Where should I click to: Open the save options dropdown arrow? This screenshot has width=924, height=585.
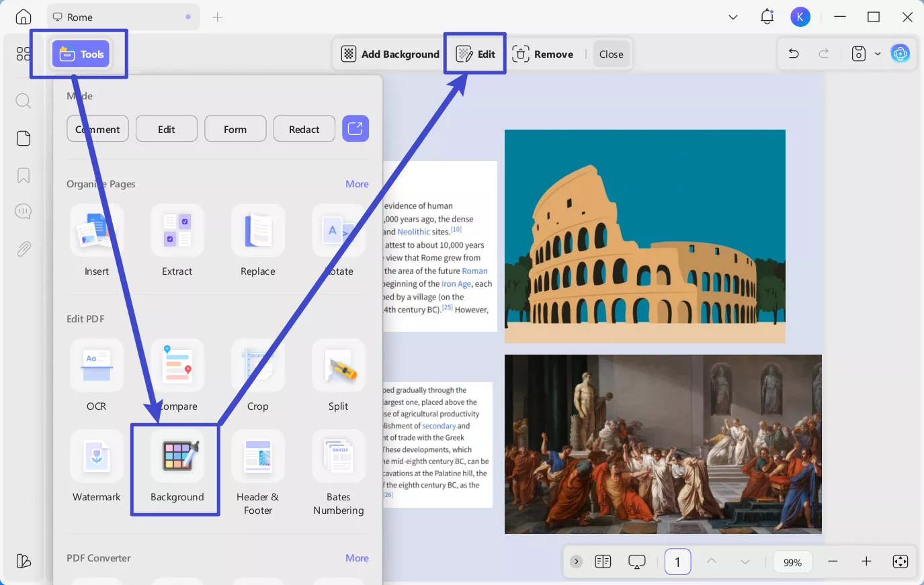point(878,54)
